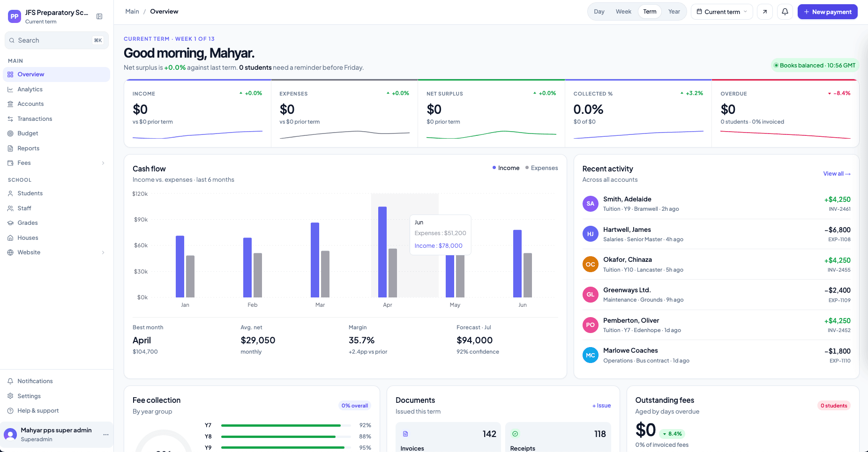Go to the Transactions page
This screenshot has width=868, height=452.
tap(57, 119)
